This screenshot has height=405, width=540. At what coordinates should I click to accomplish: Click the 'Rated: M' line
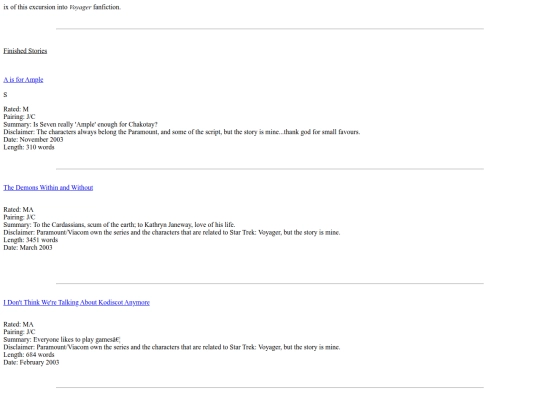coord(16,109)
